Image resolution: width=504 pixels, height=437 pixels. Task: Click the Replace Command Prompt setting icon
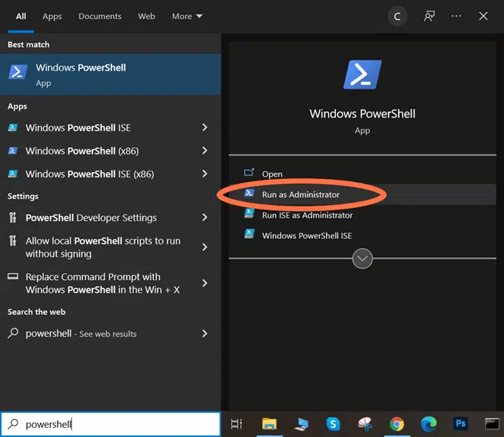click(x=13, y=276)
